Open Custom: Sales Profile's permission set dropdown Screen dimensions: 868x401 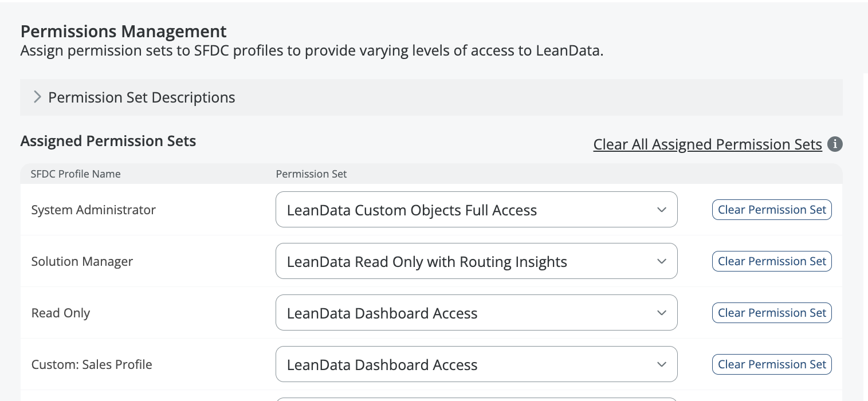pyautogui.click(x=382, y=365)
